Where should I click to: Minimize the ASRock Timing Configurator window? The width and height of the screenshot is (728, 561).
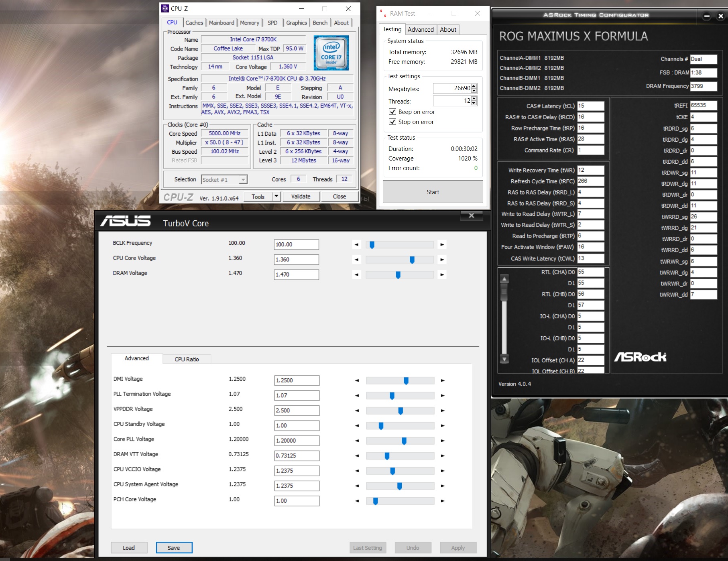click(707, 16)
